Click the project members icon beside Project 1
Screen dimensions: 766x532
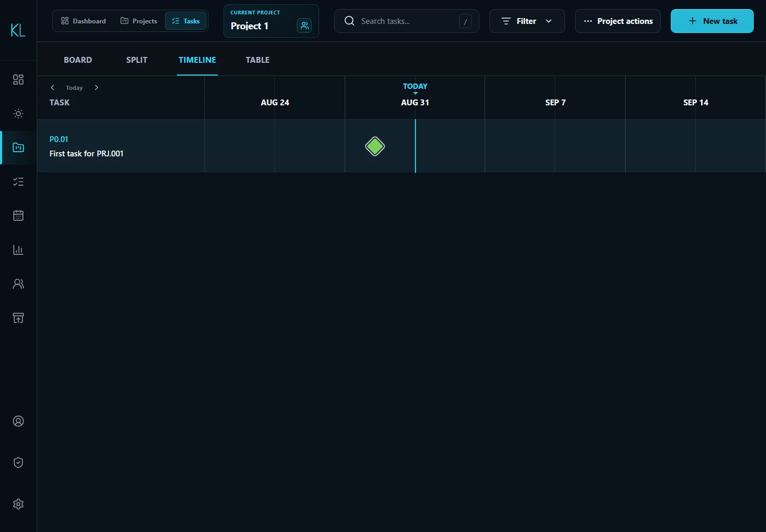(304, 26)
